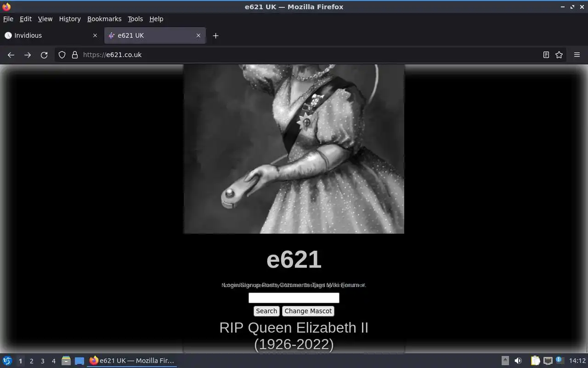This screenshot has width=588, height=368.
Task: Click the e621 site title heading
Action: point(294,259)
